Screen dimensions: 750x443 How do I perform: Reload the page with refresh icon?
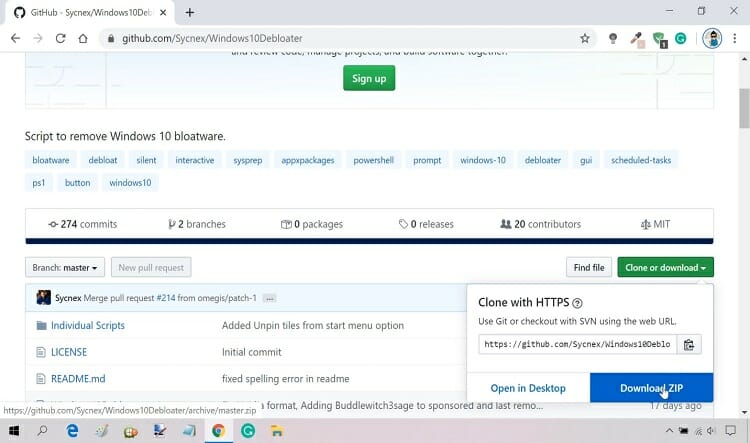(x=60, y=38)
